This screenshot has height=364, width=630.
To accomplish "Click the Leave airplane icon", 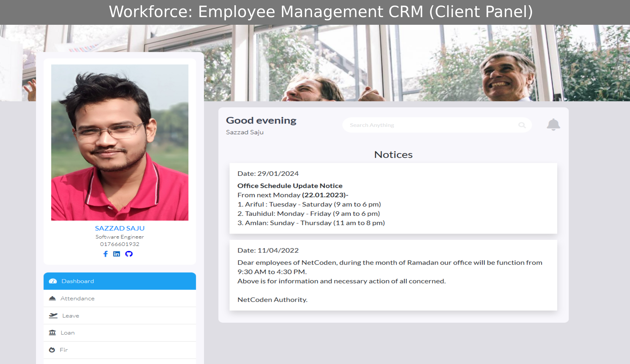I will [x=53, y=316].
